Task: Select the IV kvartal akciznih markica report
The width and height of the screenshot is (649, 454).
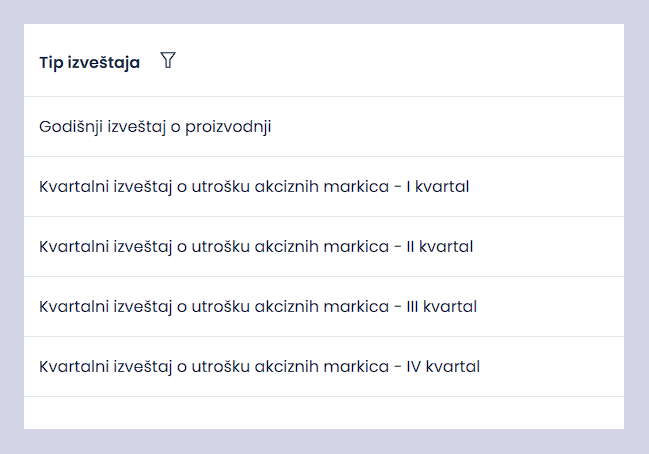Action: point(324,367)
